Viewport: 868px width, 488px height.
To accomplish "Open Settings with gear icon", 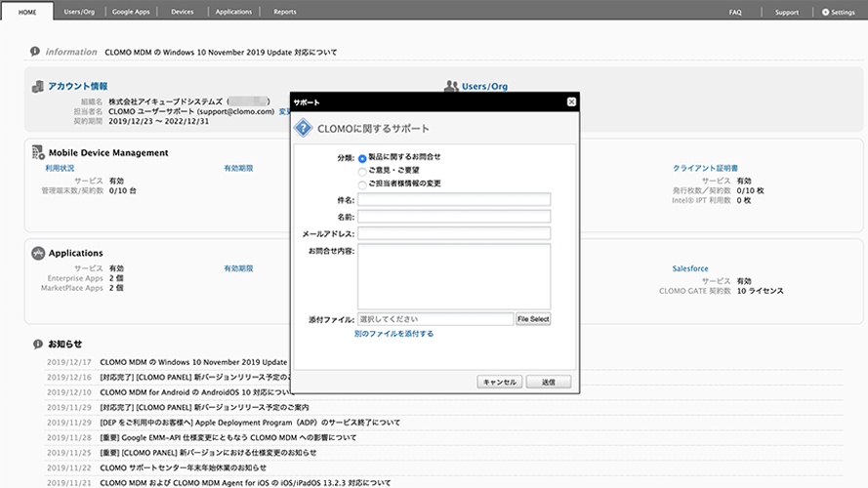I will pos(838,12).
